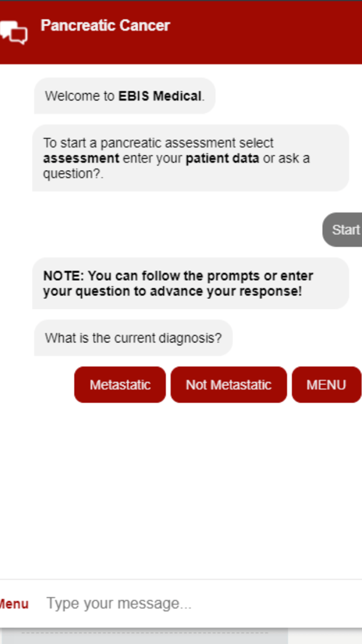The image size is (362, 644).
Task: Select the speech bubble logo beside the title
Action: click(13, 31)
